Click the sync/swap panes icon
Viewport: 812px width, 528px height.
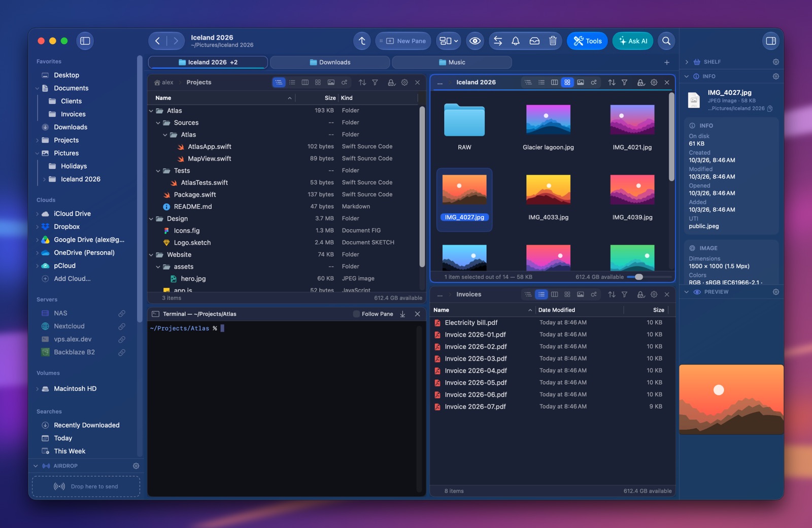[x=498, y=41]
